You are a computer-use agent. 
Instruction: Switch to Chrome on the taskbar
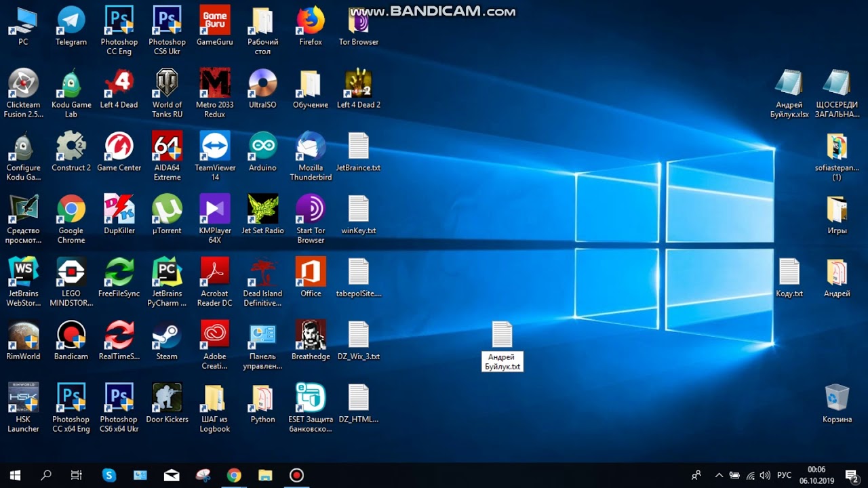point(234,475)
